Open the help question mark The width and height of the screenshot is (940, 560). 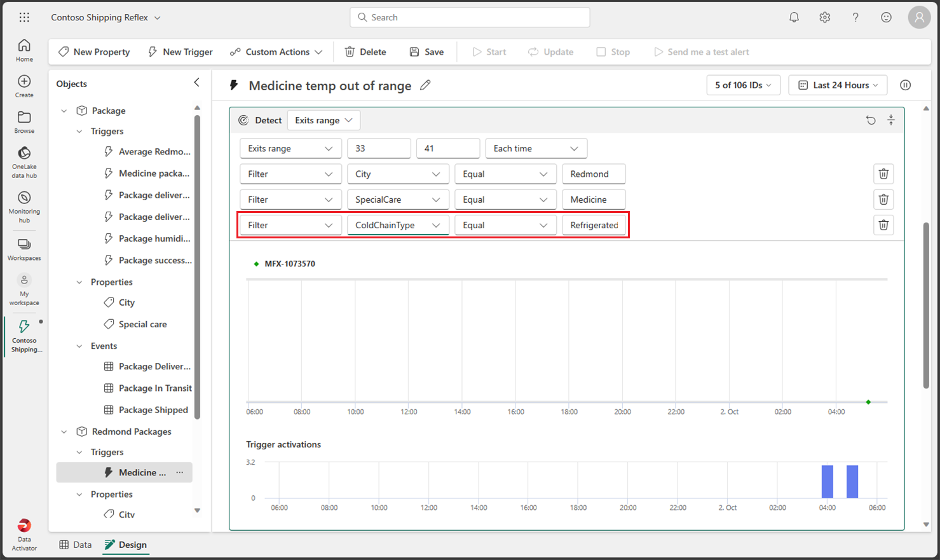pos(855,17)
